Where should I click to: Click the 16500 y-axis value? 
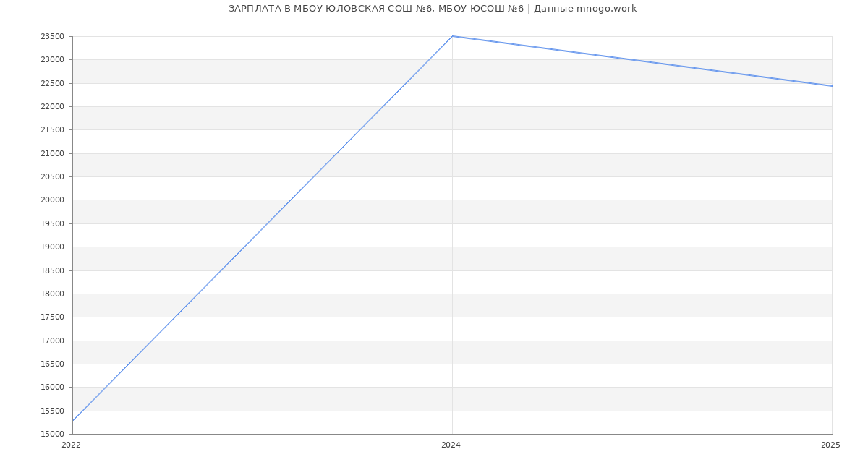53,364
